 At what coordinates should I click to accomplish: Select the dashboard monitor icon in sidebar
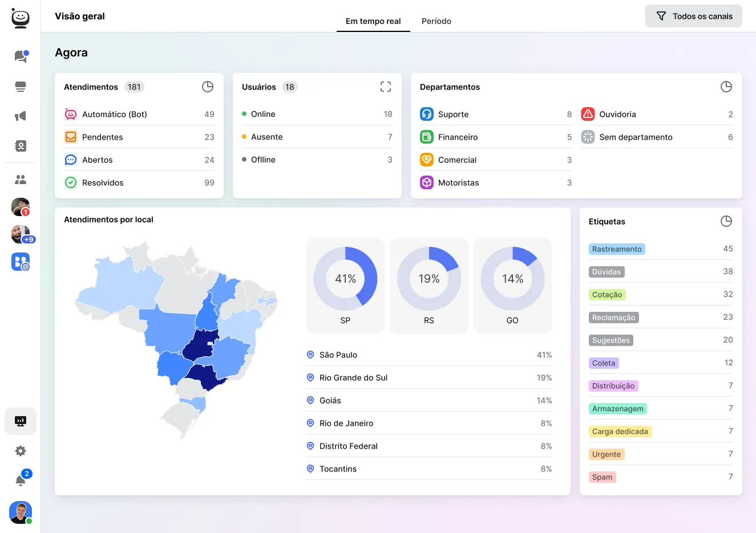(21, 421)
